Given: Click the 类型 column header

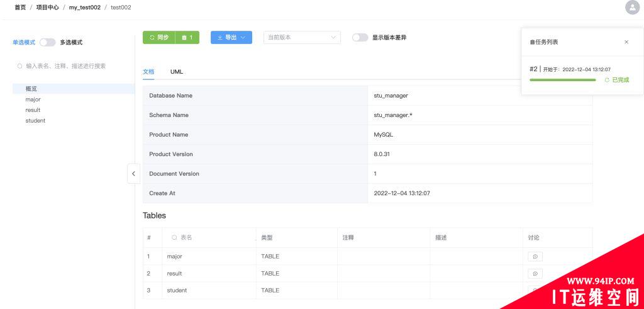Looking at the screenshot, I should pos(267,237).
